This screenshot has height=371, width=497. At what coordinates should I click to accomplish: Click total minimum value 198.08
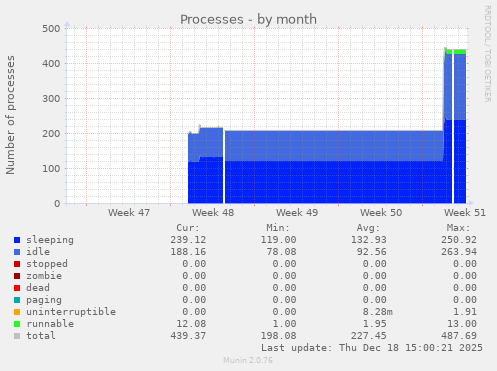(278, 336)
